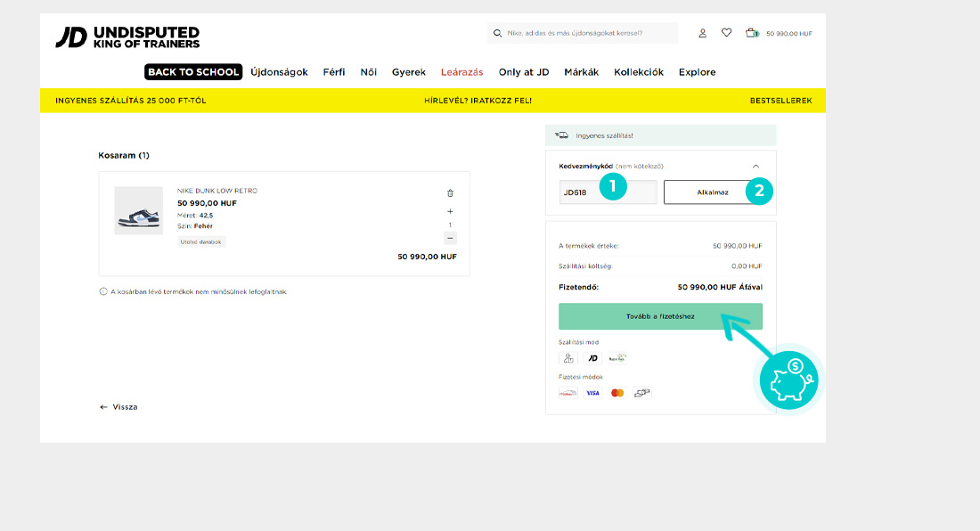Click the A termékek értéke row label

(589, 246)
